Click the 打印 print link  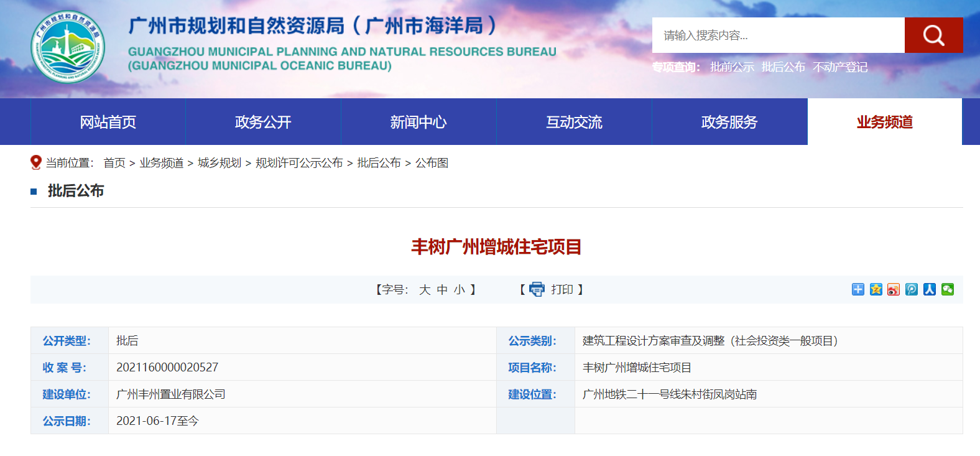[x=562, y=290]
